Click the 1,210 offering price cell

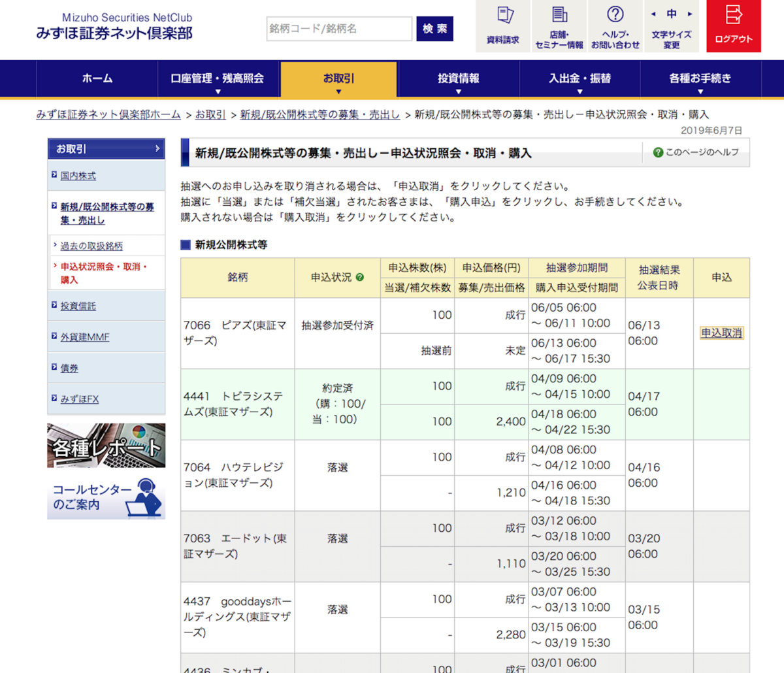(x=491, y=493)
